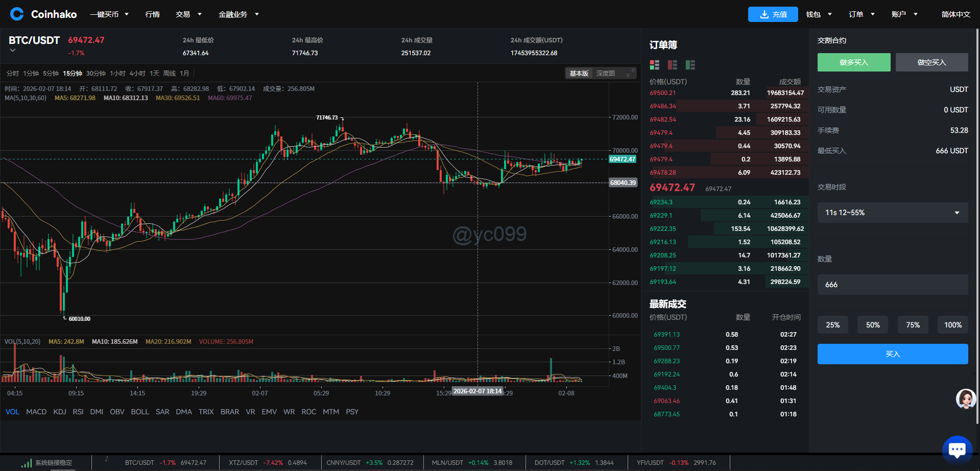Show combined buy and sell order book view
Image resolution: width=980 pixels, height=471 pixels.
click(654, 65)
